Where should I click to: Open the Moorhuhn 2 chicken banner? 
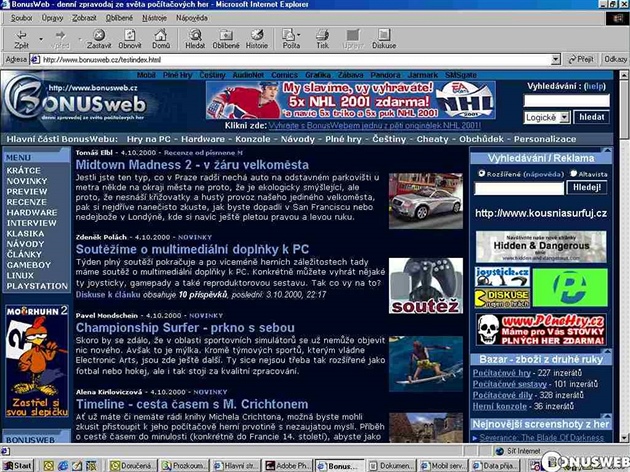pos(37,361)
